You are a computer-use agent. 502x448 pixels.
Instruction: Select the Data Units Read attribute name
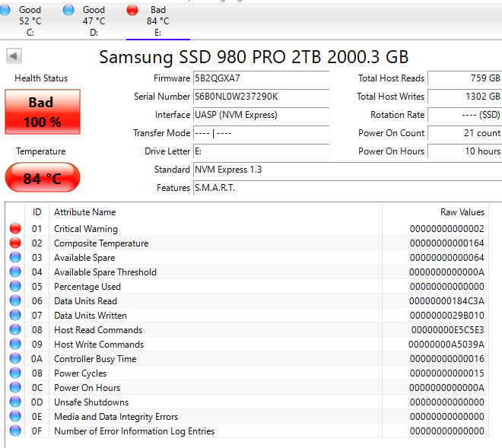coord(85,300)
